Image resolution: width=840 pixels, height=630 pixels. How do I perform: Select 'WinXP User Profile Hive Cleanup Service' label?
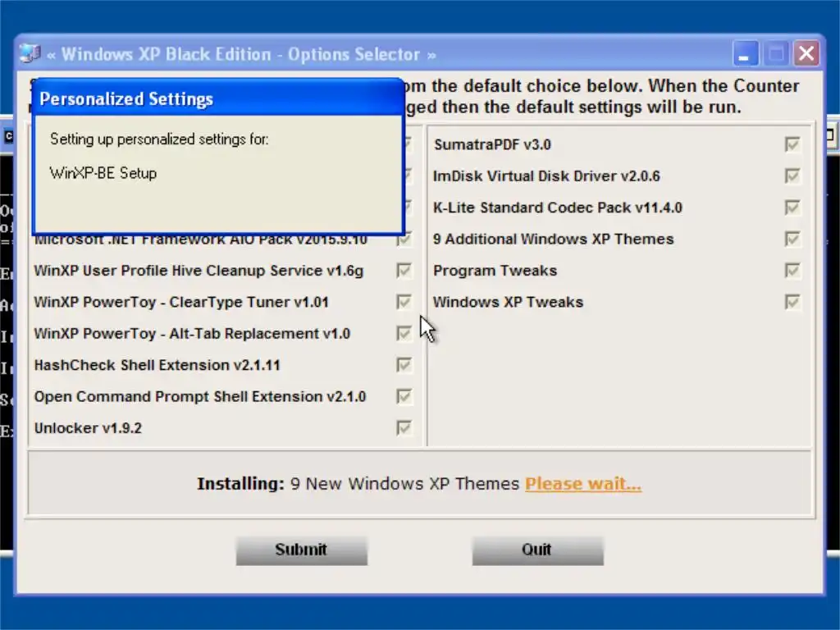199,271
